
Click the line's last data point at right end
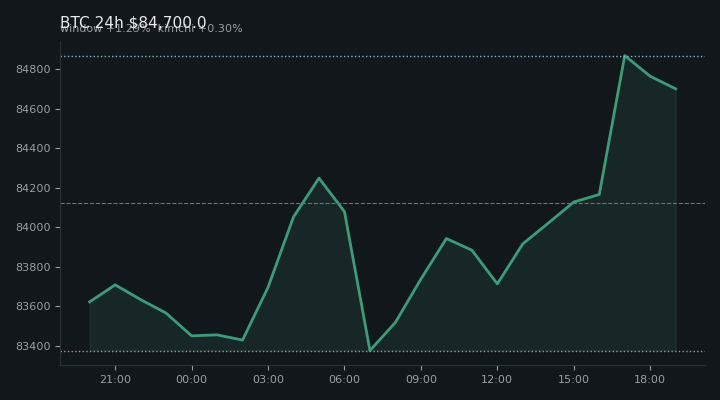coord(676,89)
